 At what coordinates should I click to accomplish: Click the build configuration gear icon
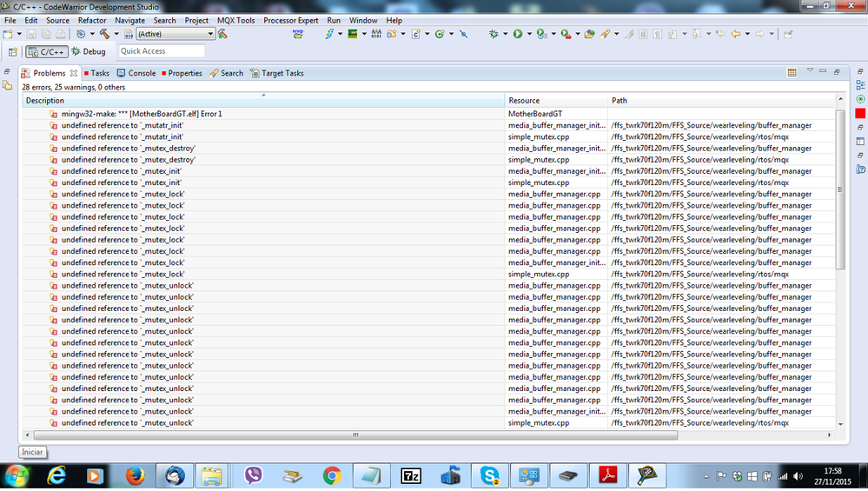[82, 34]
